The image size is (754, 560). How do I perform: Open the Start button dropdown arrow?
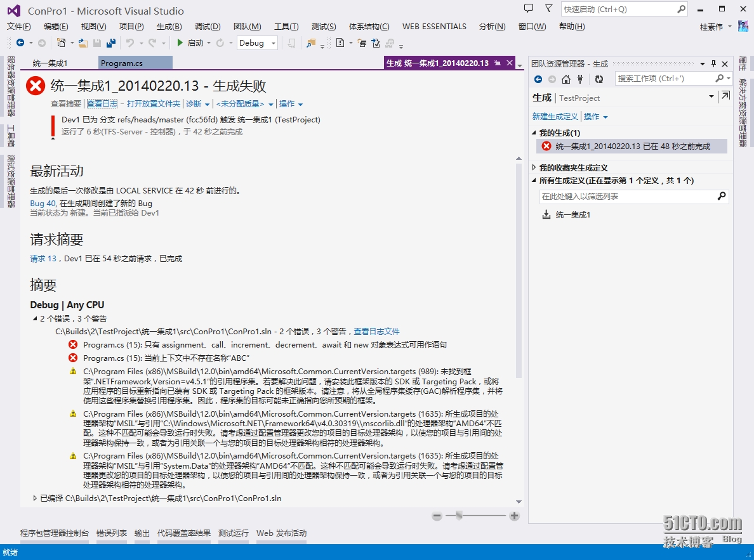click(209, 42)
